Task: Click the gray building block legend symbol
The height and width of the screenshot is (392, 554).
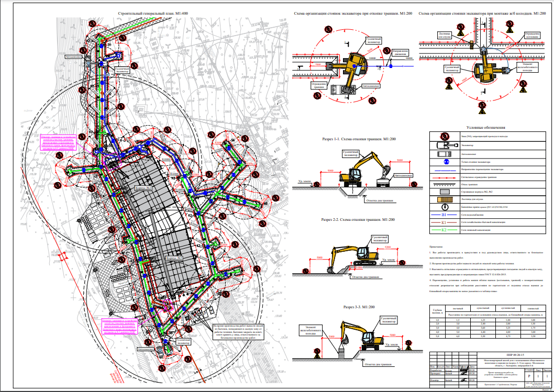Action: [x=445, y=192]
